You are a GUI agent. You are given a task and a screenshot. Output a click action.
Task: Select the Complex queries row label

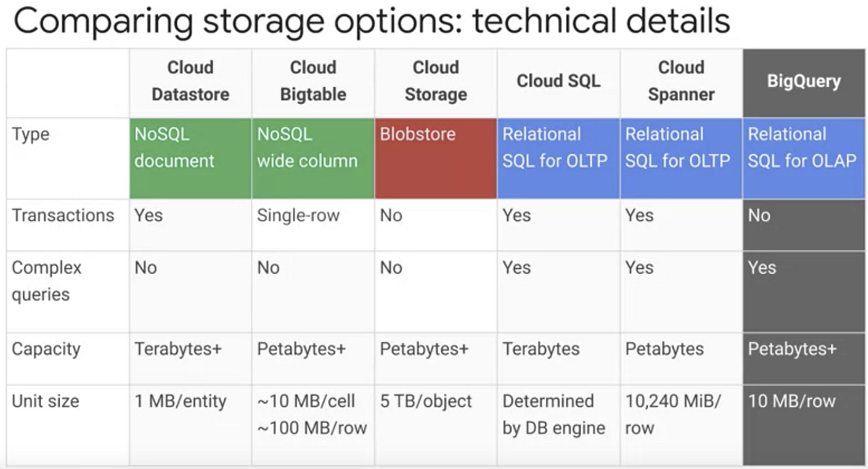click(46, 281)
